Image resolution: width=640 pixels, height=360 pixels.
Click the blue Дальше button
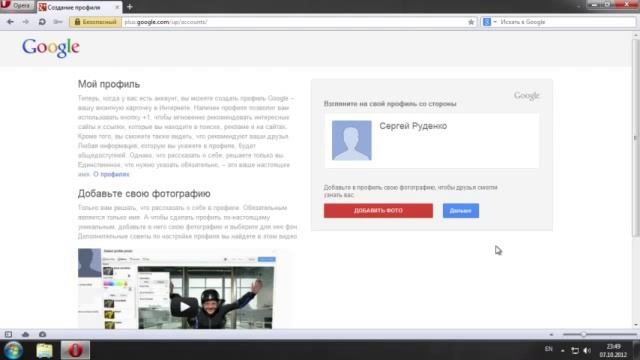[x=461, y=211]
